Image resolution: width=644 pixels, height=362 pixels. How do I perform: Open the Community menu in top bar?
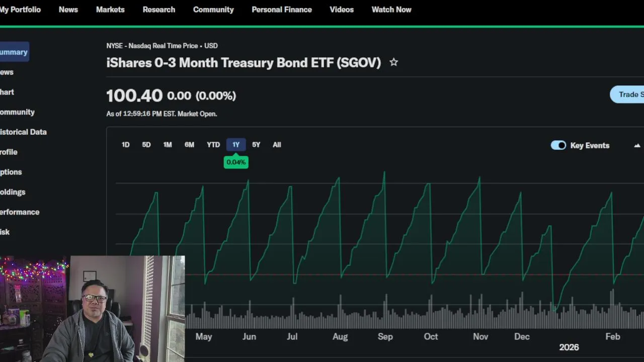[213, 10]
